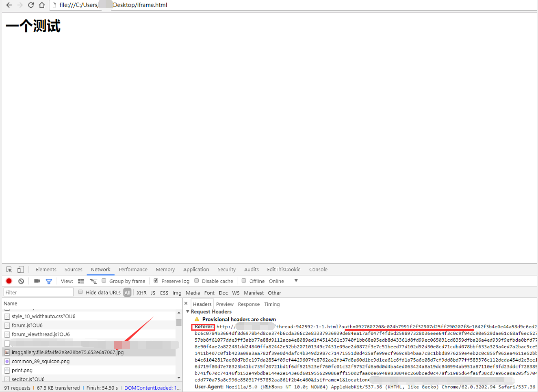Click the browser forward arrow
538x392 pixels.
tap(20, 5)
